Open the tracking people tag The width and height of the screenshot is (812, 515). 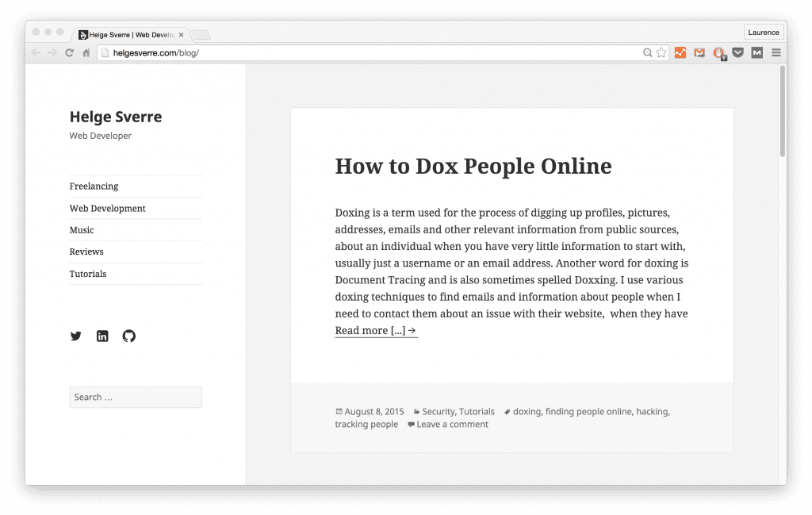pyautogui.click(x=366, y=425)
